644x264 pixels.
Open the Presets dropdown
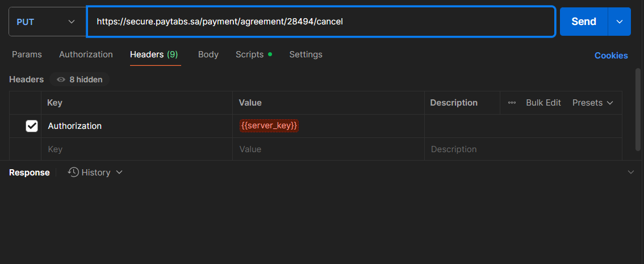593,103
